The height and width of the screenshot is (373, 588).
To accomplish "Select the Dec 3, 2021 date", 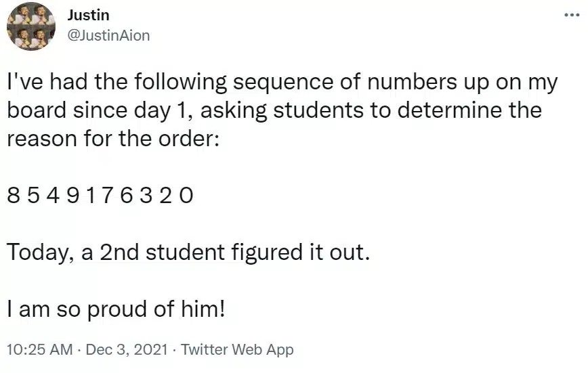I will (x=127, y=349).
